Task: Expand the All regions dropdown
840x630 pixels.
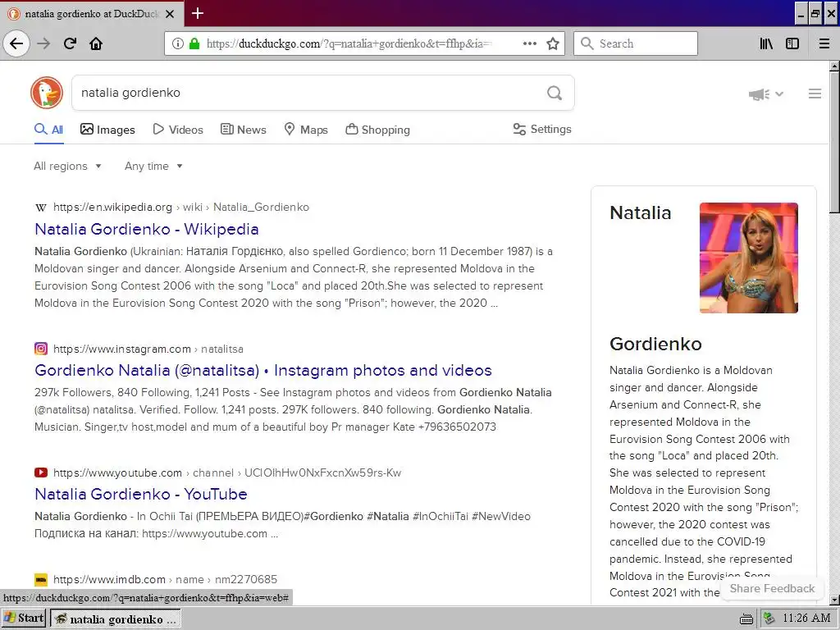Action: [67, 166]
